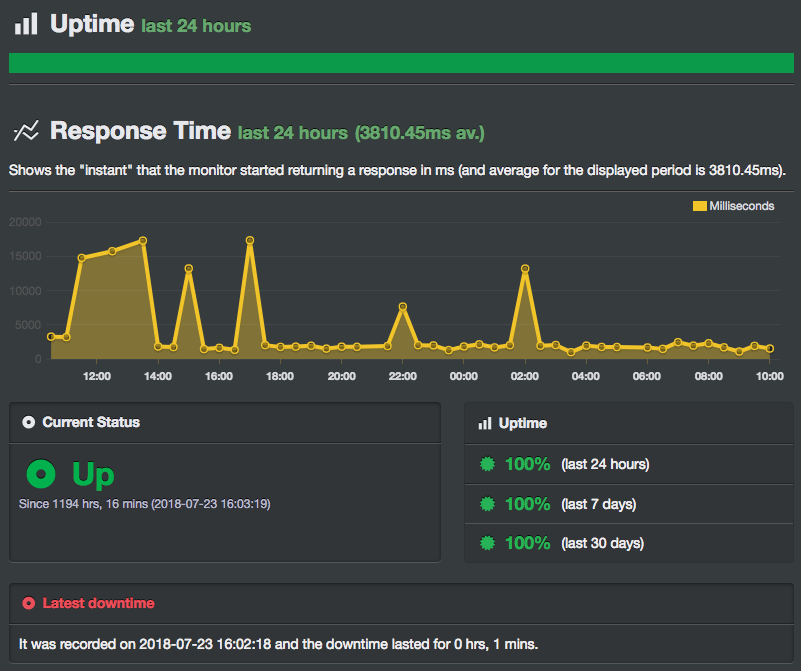This screenshot has height=671, width=801.
Task: Click the 15000 y-axis label
Action: click(25, 256)
